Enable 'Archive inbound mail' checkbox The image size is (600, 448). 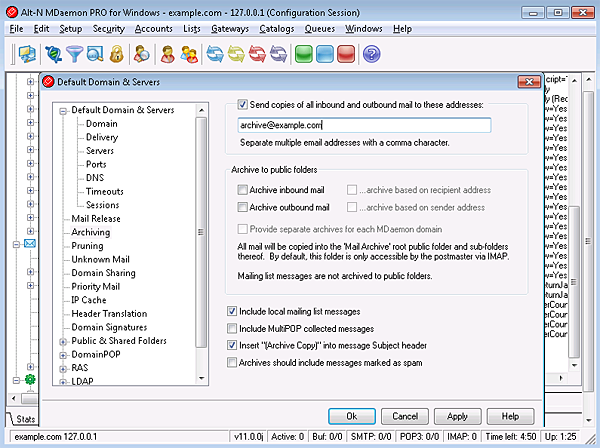pyautogui.click(x=242, y=189)
